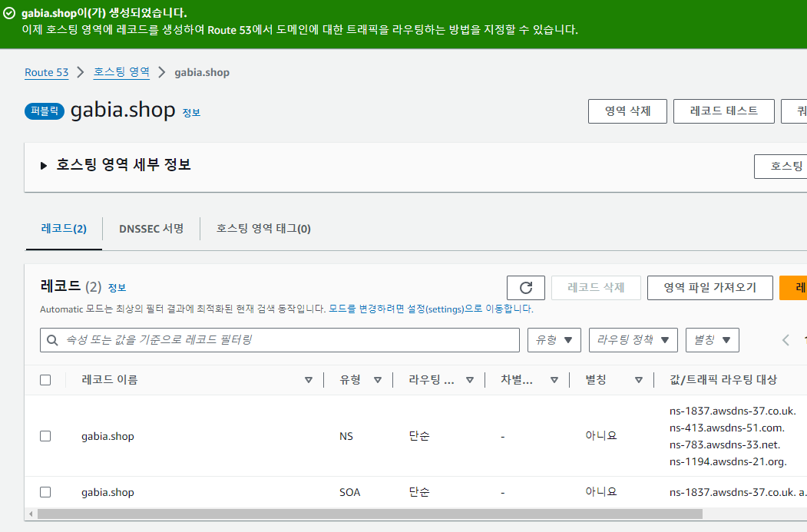The image size is (807, 532).
Task: Select the gabia.shop NS record checkbox
Action: pyautogui.click(x=45, y=436)
